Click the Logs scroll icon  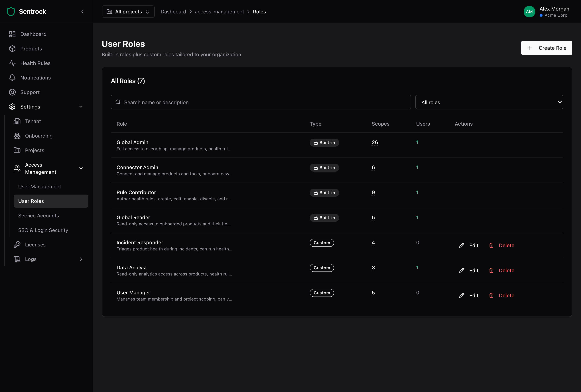(17, 259)
